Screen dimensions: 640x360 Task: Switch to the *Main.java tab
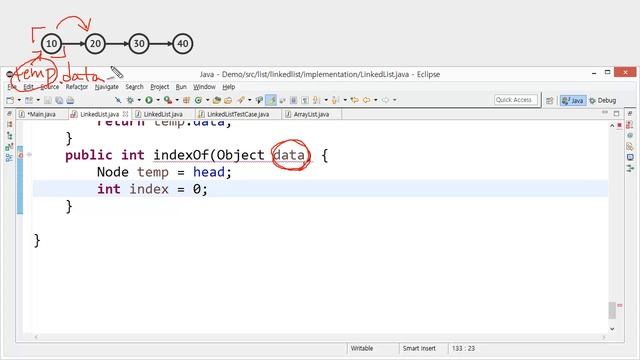[x=41, y=114]
